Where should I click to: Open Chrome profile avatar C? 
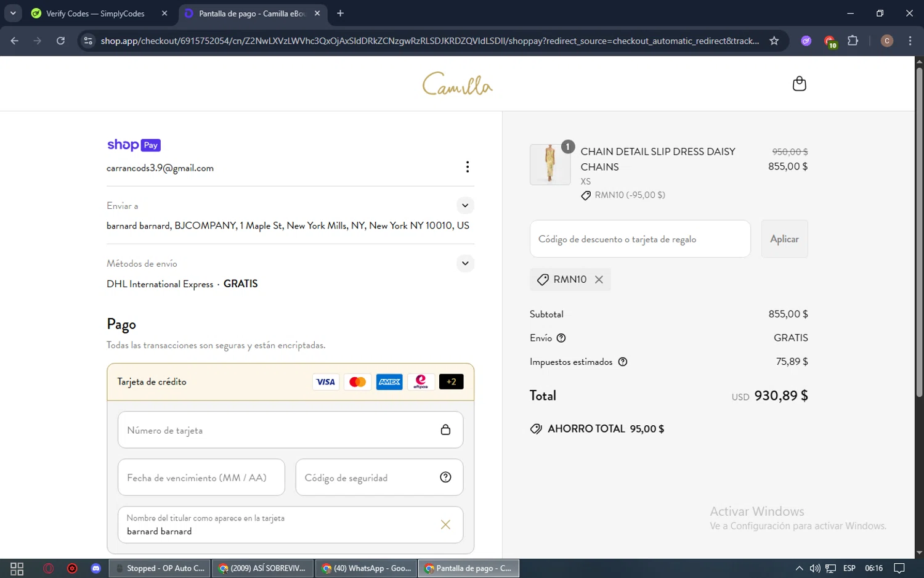(x=887, y=41)
